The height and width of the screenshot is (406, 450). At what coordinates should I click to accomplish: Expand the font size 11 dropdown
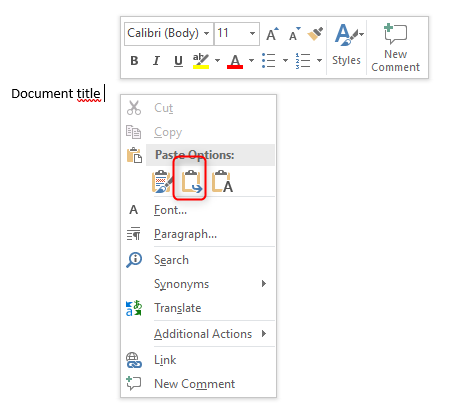pyautogui.click(x=237, y=33)
